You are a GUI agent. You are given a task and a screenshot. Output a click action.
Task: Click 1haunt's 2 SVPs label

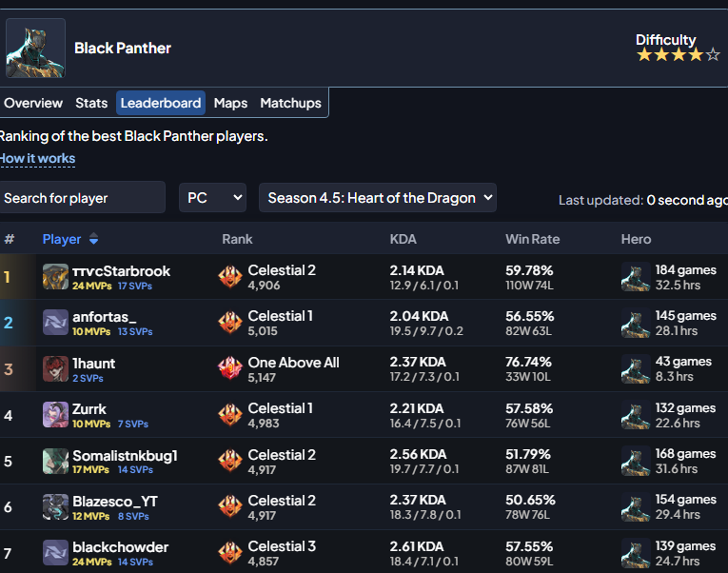[88, 379]
